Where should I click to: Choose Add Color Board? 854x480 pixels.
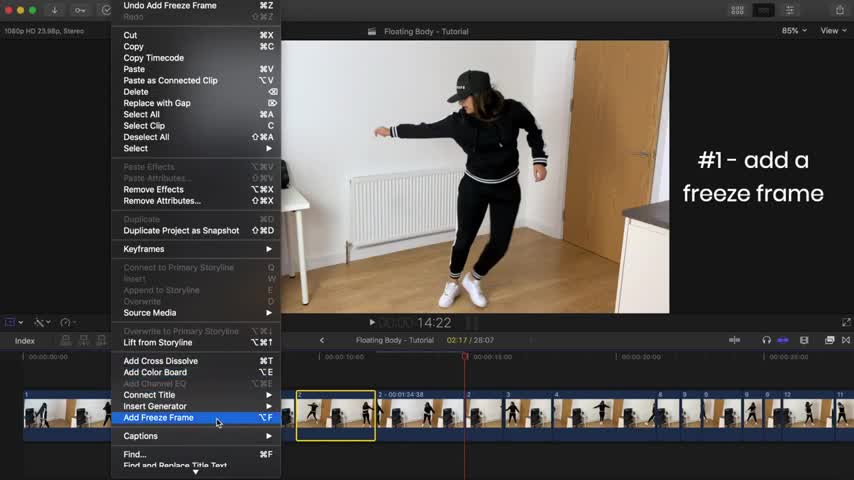coord(197,373)
